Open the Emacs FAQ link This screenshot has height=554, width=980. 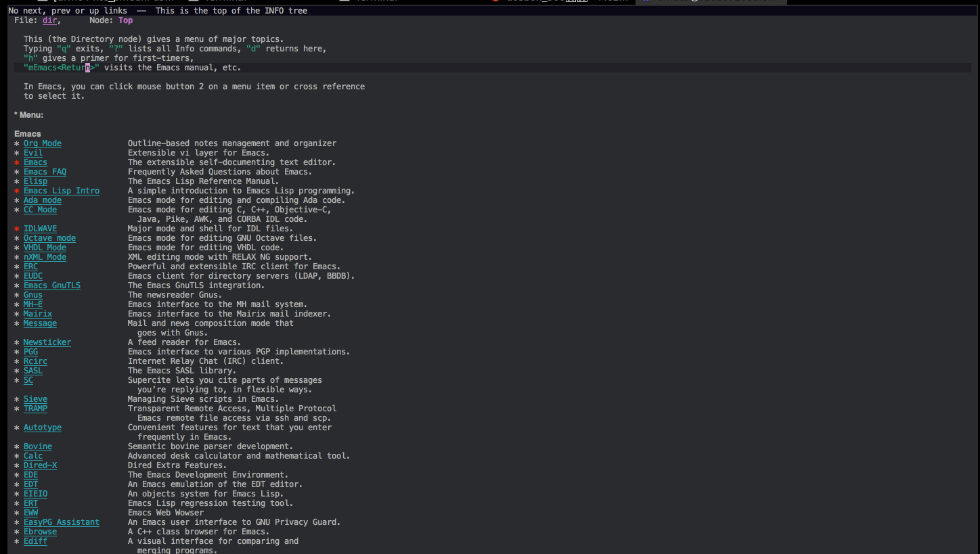[x=45, y=172]
